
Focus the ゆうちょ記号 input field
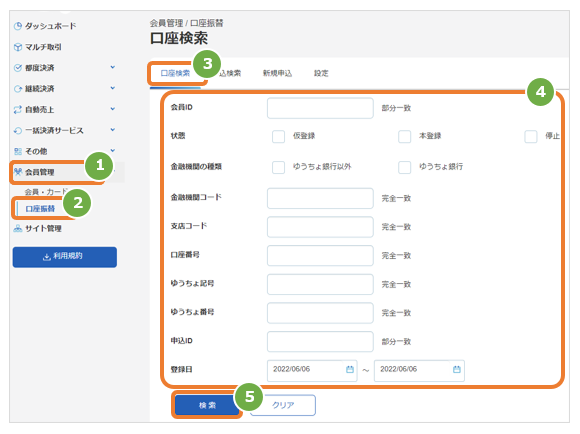pyautogui.click(x=320, y=284)
